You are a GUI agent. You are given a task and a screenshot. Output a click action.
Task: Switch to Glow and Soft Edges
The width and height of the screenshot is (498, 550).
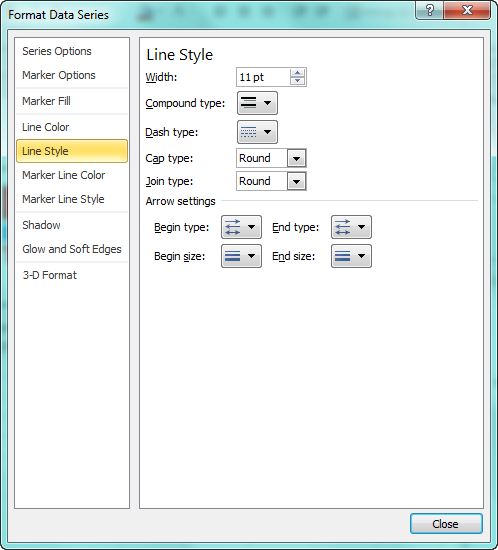pyautogui.click(x=72, y=249)
